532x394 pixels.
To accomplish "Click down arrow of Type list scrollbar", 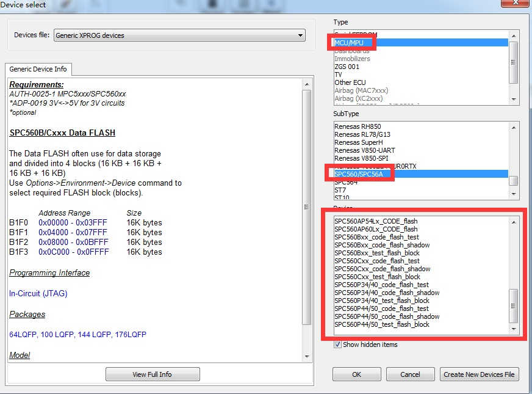I will click(x=514, y=99).
